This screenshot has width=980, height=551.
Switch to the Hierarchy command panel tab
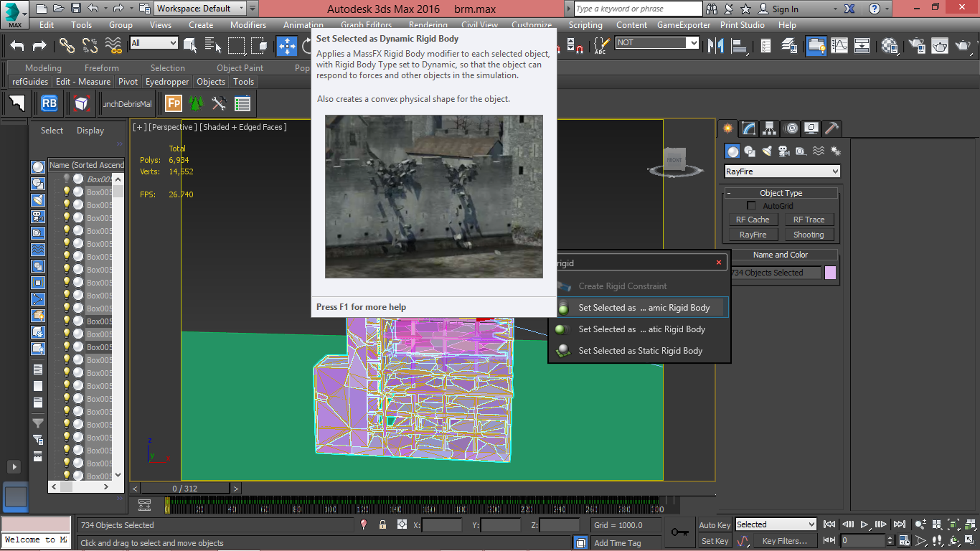[x=769, y=128]
